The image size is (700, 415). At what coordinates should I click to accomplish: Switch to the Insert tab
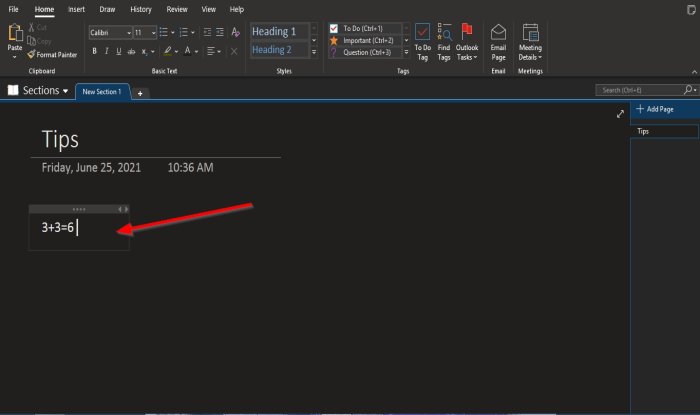pyautogui.click(x=76, y=9)
